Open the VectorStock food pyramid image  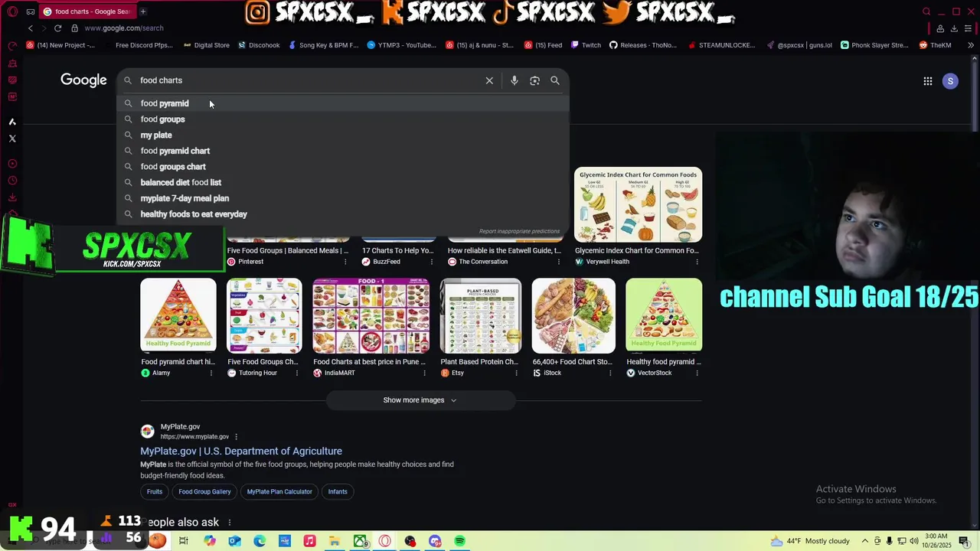click(664, 315)
